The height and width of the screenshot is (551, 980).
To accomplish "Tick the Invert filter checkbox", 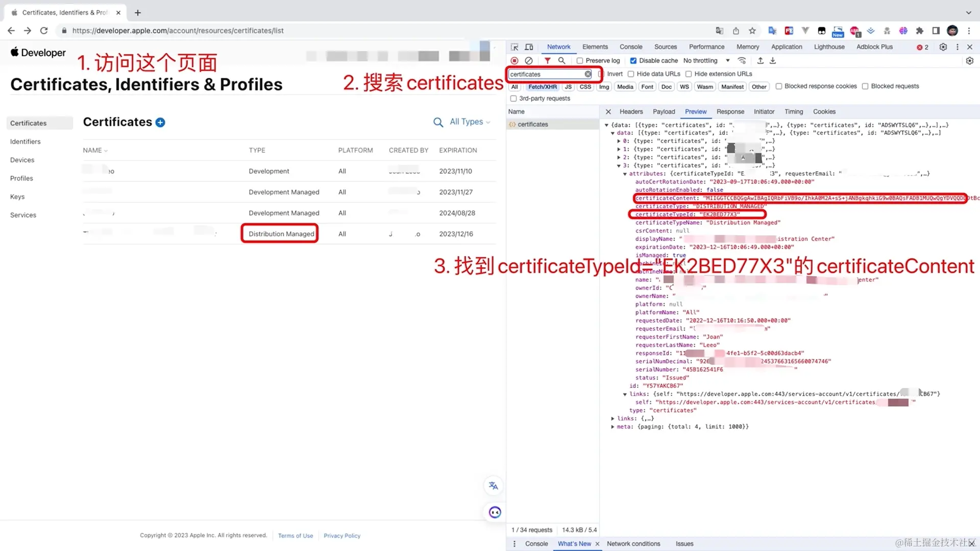I will pyautogui.click(x=601, y=74).
